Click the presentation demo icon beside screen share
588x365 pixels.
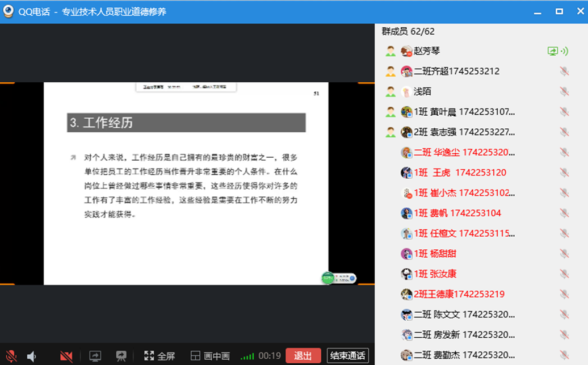click(x=121, y=356)
